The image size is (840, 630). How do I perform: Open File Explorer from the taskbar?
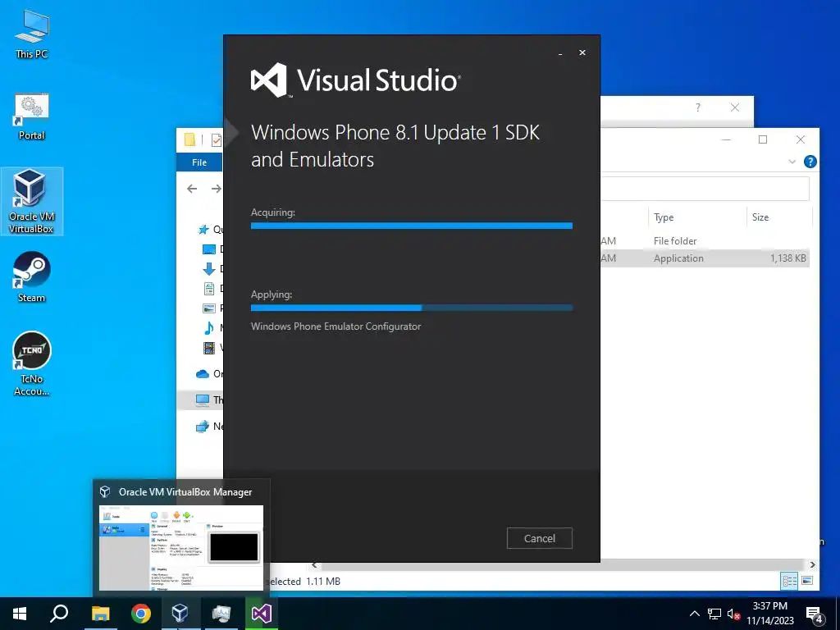click(100, 614)
